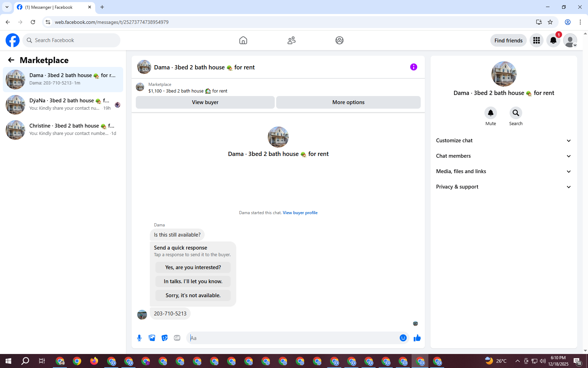Viewport: 588px width, 368px height.
Task: Expand Media, files and links section
Action: 504,171
